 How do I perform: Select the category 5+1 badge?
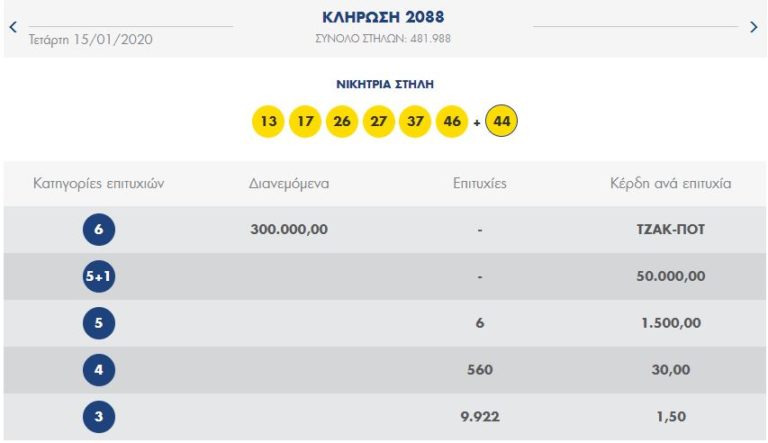pos(99,277)
